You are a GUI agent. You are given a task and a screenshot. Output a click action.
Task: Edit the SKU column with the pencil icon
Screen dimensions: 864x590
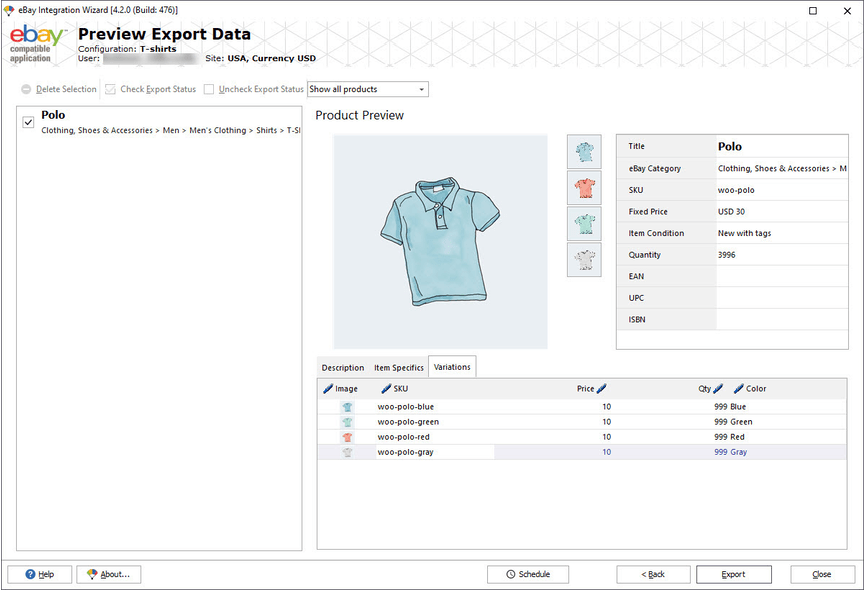pos(385,388)
